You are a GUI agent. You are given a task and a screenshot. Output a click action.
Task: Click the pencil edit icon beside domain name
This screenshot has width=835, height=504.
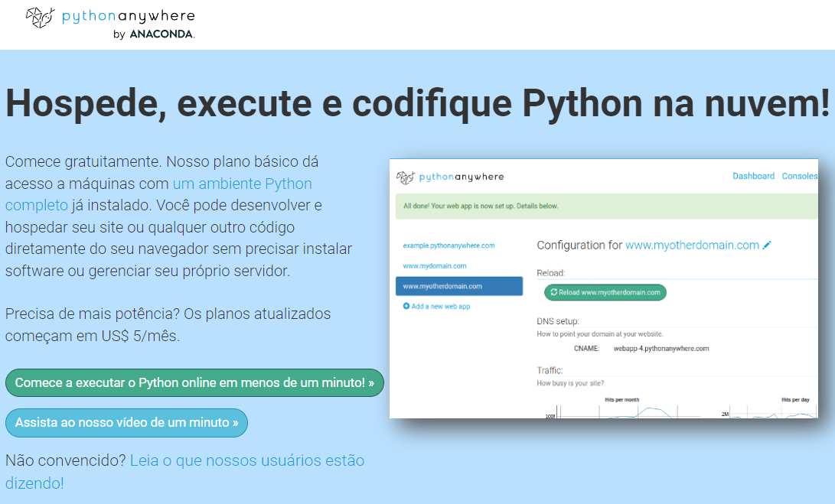pos(767,245)
